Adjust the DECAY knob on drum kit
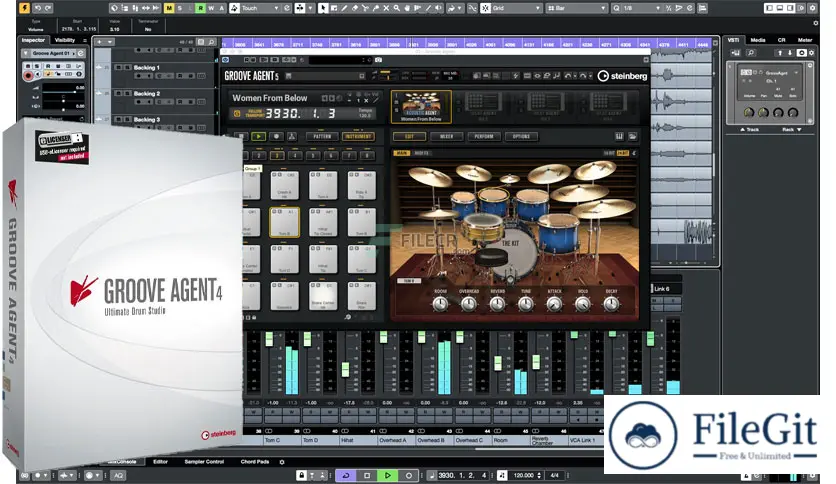This screenshot has width=836, height=484. click(x=611, y=304)
